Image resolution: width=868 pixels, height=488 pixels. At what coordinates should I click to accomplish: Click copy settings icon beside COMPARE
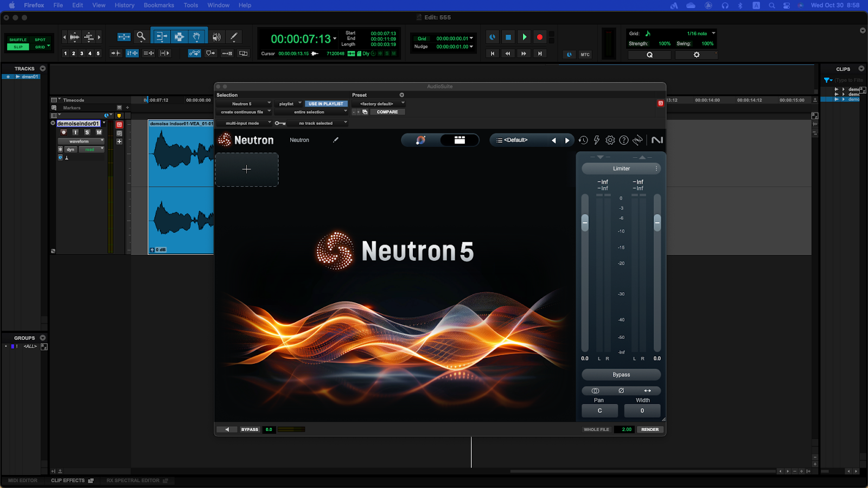click(x=365, y=112)
